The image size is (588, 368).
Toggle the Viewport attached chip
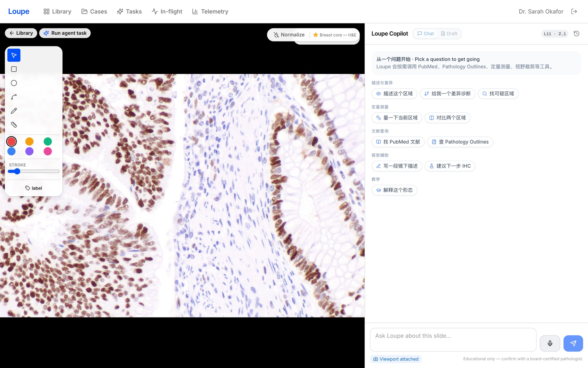coord(396,359)
